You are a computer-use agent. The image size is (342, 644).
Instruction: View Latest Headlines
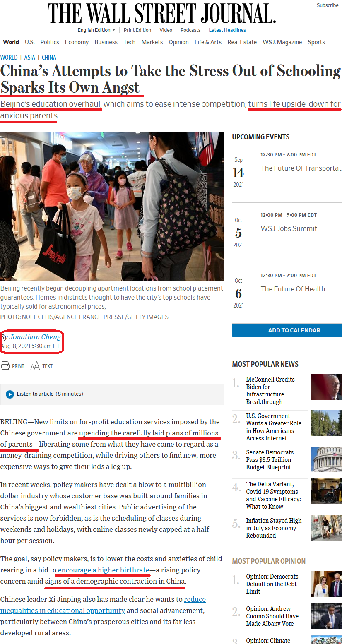[x=227, y=30]
